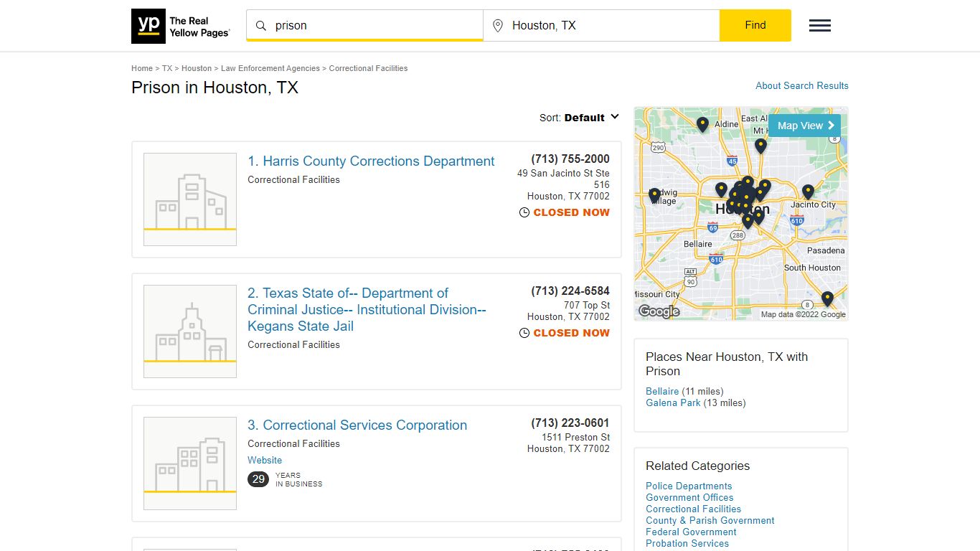Click the map pin near Jacinto City

click(x=808, y=192)
